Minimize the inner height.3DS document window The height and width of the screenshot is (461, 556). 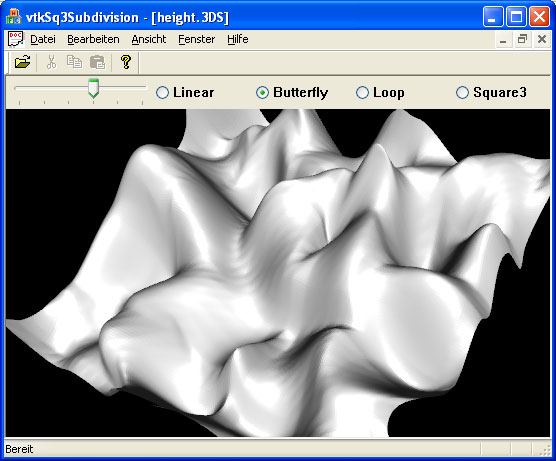click(x=503, y=39)
